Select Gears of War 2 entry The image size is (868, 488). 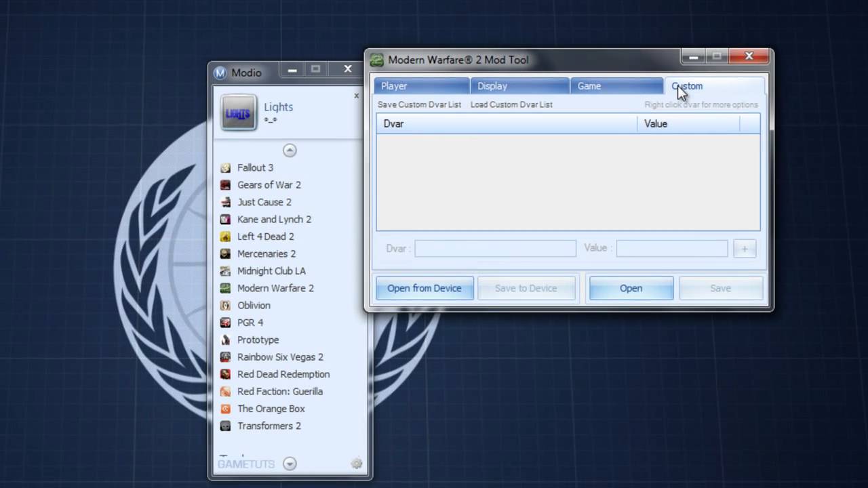(x=269, y=184)
